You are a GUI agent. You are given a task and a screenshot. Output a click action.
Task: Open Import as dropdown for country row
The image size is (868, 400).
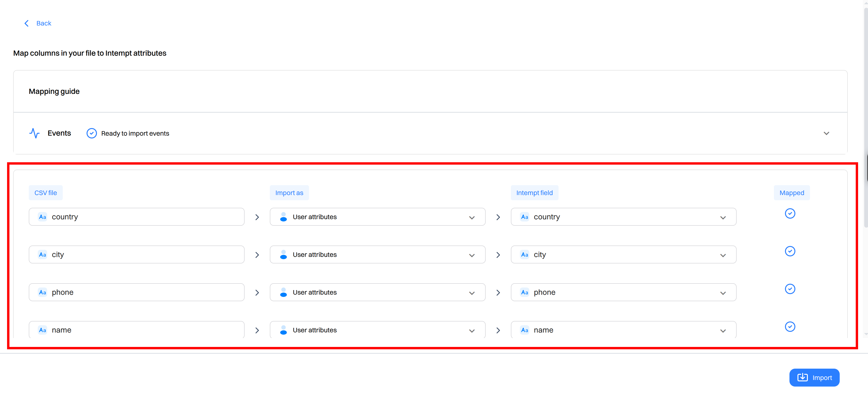(377, 217)
